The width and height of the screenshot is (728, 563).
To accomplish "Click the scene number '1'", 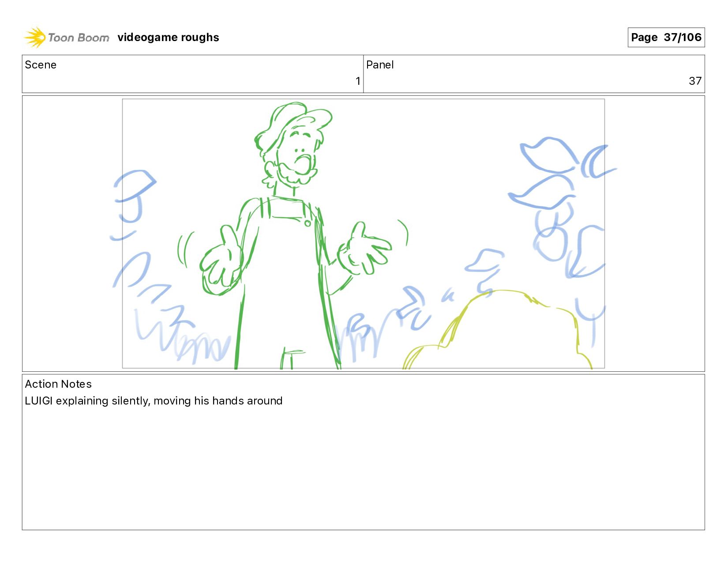I will click(358, 81).
